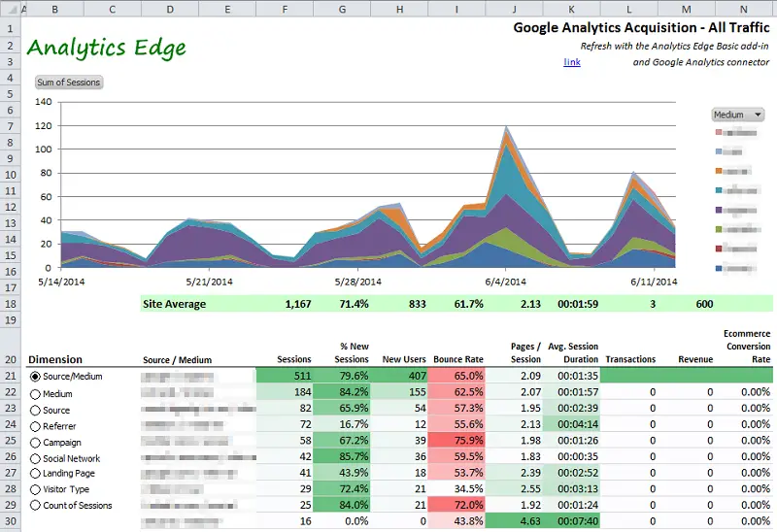Select the 34.5% bounce rate cell
The image size is (777, 532).
(x=456, y=489)
